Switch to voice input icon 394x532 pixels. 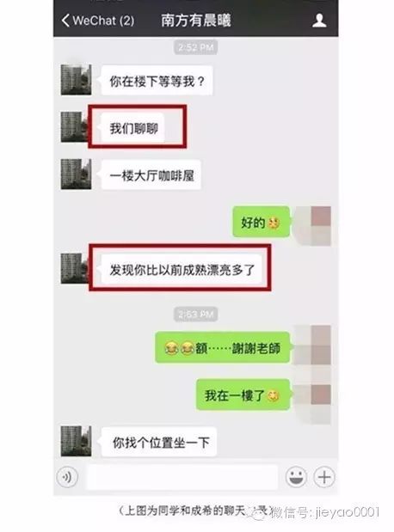67,477
